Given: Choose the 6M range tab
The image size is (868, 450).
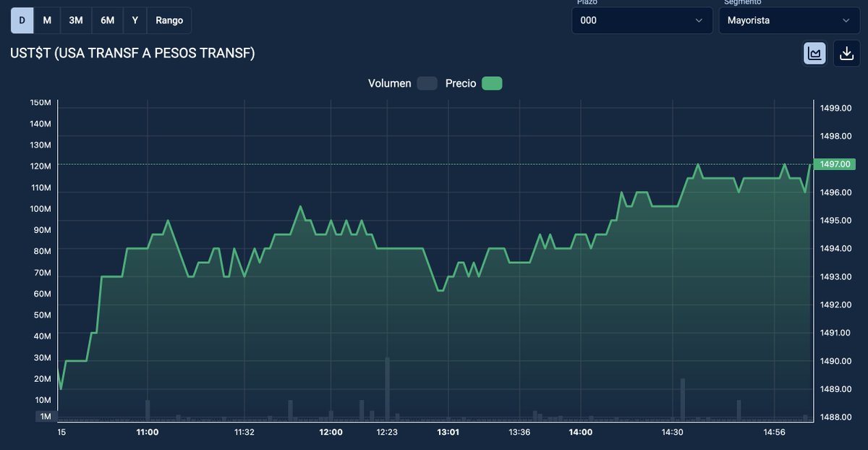Looking at the screenshot, I should (108, 20).
